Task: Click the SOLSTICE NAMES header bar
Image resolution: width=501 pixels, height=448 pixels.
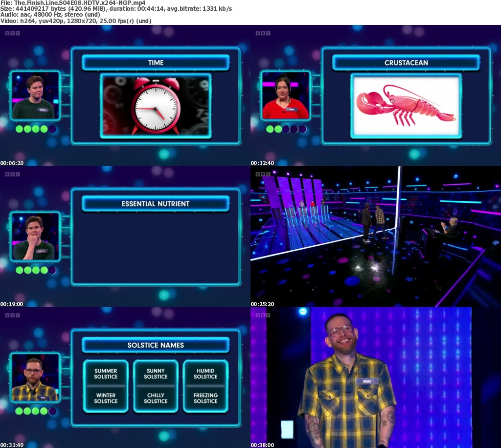Action: tap(156, 345)
